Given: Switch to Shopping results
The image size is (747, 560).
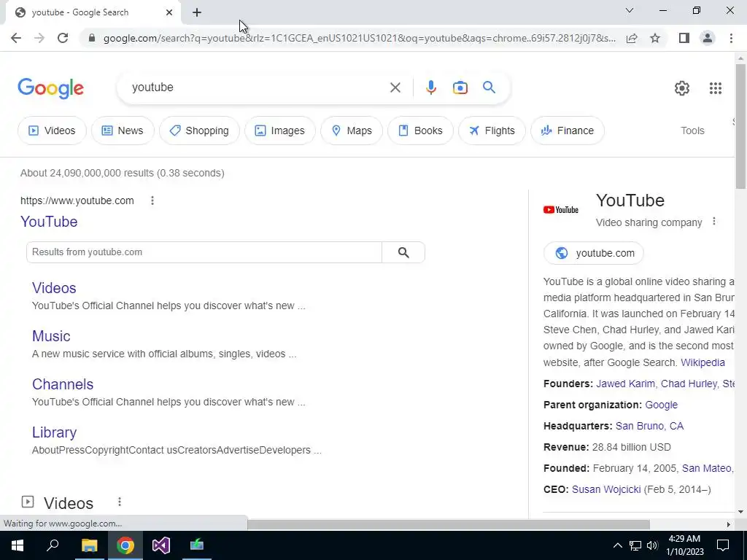Looking at the screenshot, I should 199,131.
